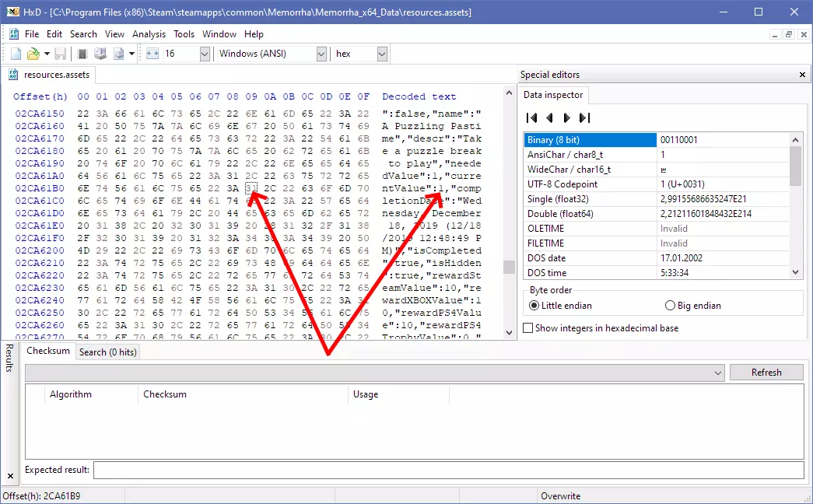Click the Data inspector scroll down arrow

click(795, 272)
